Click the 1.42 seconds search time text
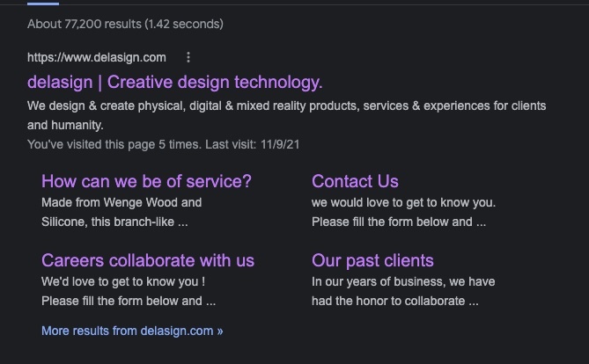589x364 pixels. 184,24
